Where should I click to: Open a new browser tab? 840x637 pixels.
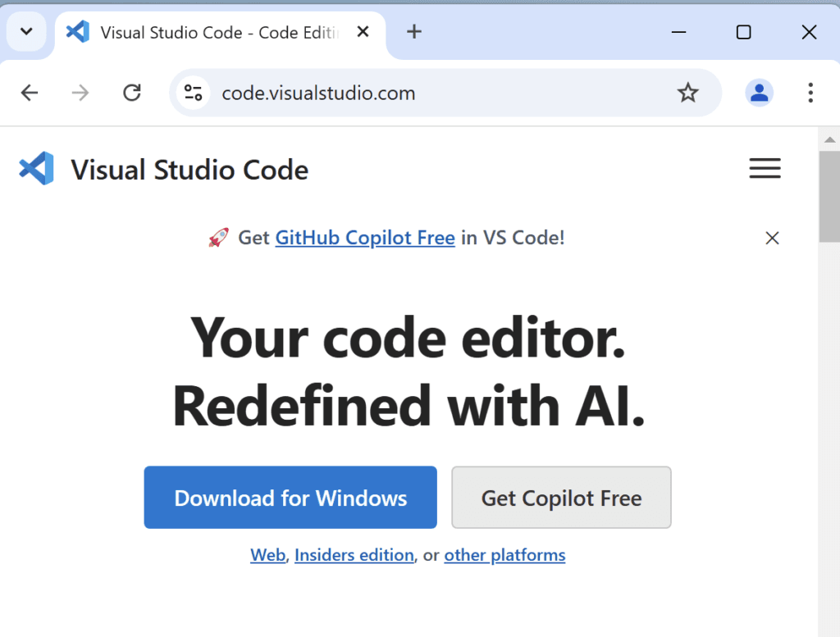coord(413,32)
